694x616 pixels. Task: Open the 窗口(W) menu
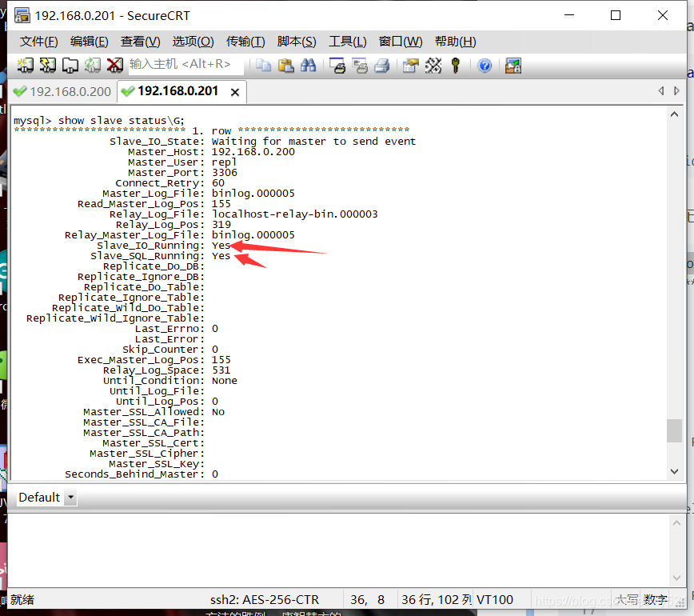401,42
